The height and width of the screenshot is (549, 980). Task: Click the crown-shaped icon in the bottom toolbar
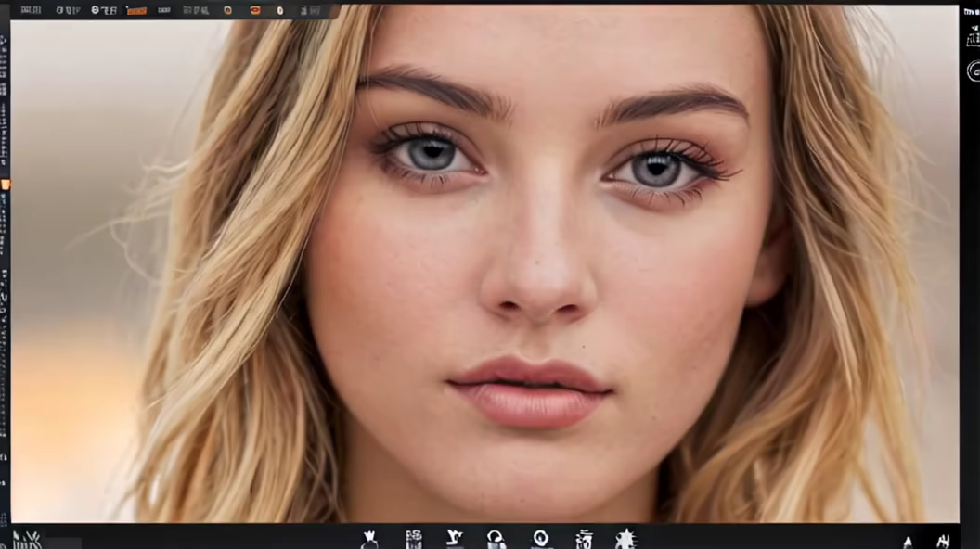369,538
